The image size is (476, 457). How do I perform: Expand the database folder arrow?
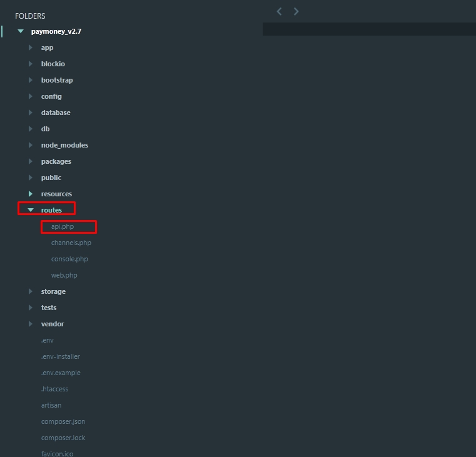point(30,113)
